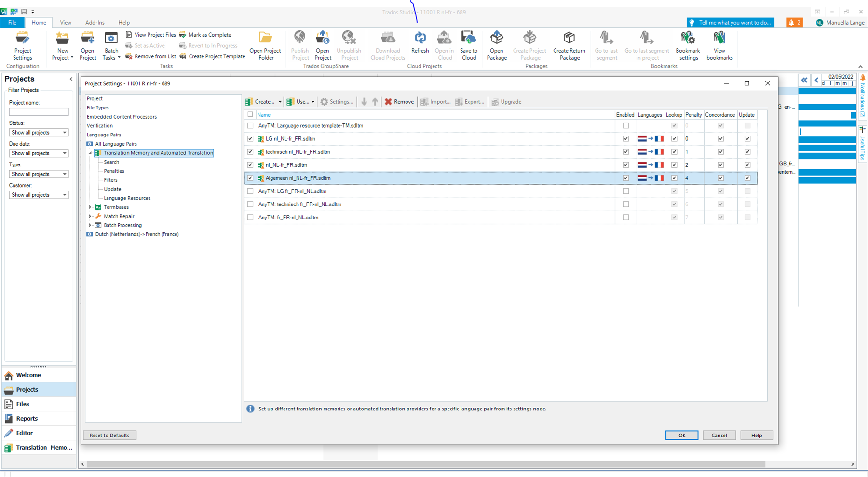Screen dimensions: 868x477
Task: Move selected memory up arrow
Action: coord(375,102)
